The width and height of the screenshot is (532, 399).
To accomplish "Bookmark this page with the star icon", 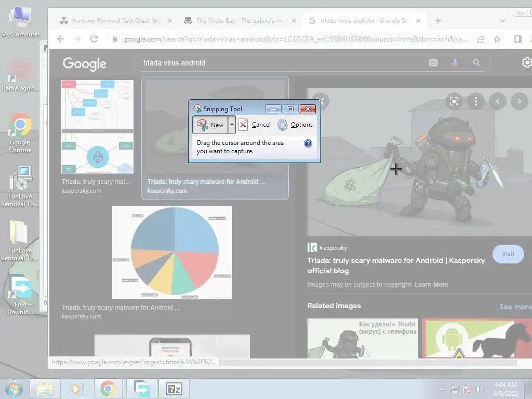I will tap(497, 39).
